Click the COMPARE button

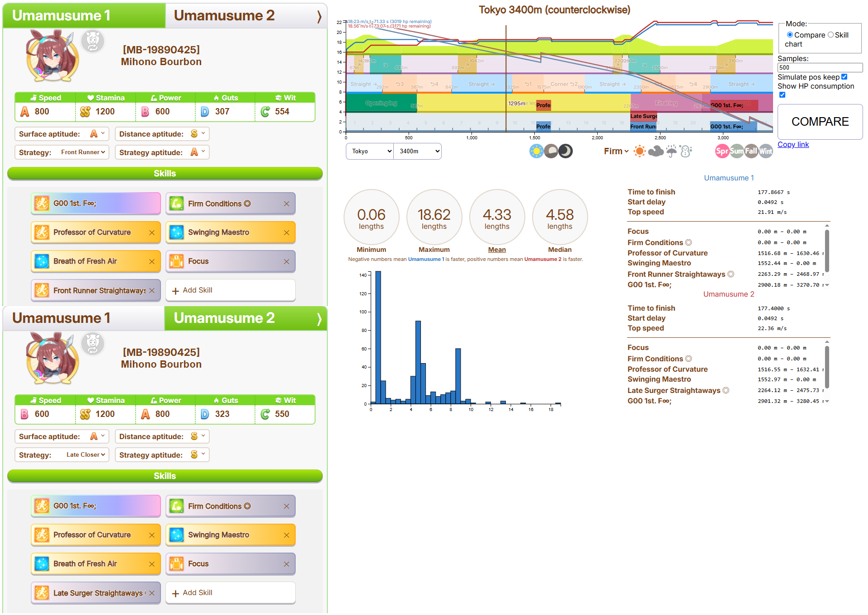[x=820, y=122]
